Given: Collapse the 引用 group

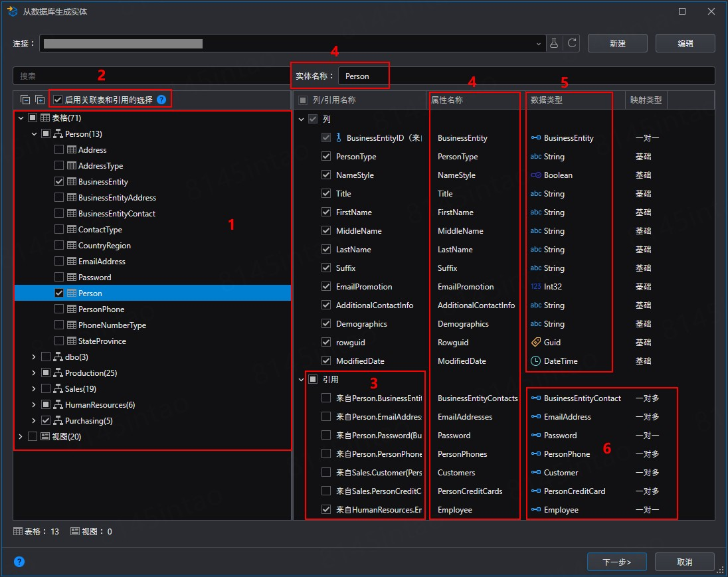Looking at the screenshot, I should (x=301, y=380).
